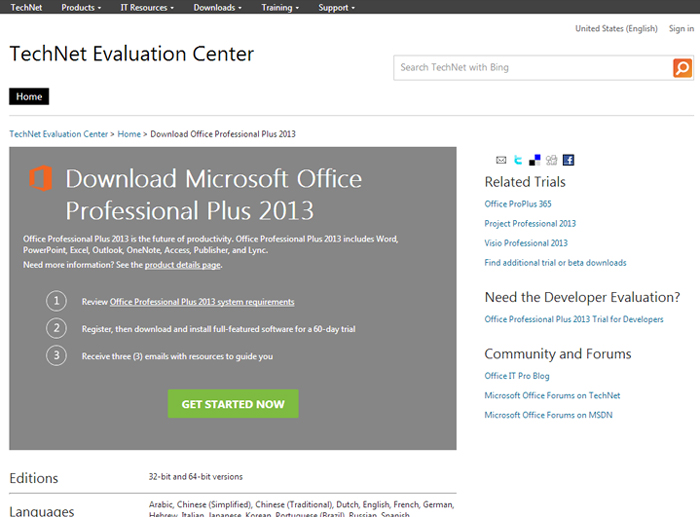Open the product details page link
The height and width of the screenshot is (517, 700).
coord(183,265)
